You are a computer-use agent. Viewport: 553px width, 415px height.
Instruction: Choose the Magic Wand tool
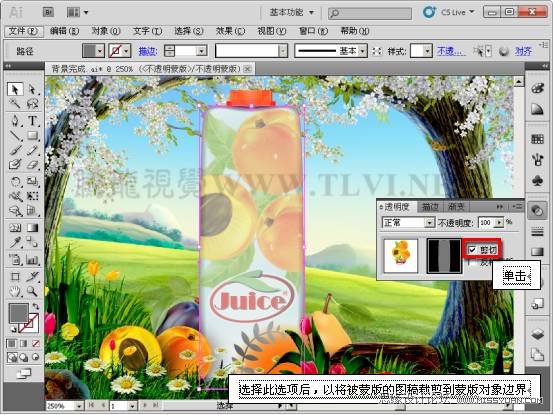click(x=15, y=104)
